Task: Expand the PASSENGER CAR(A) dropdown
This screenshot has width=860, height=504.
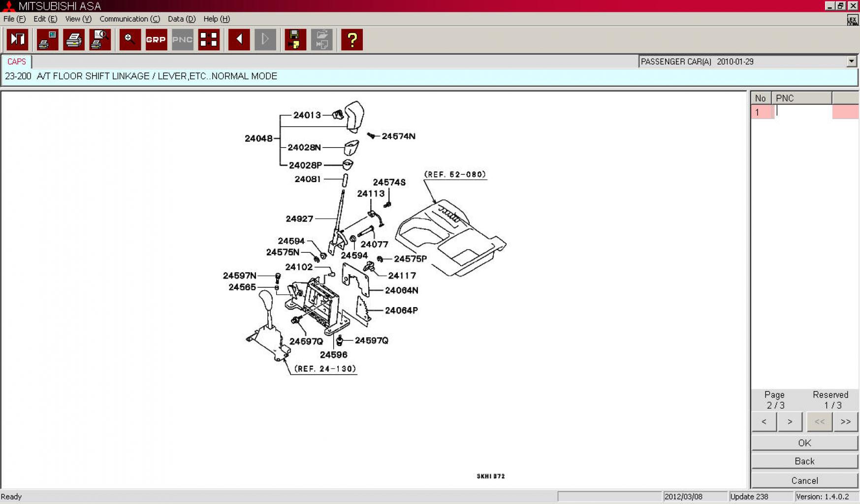Action: pos(851,62)
